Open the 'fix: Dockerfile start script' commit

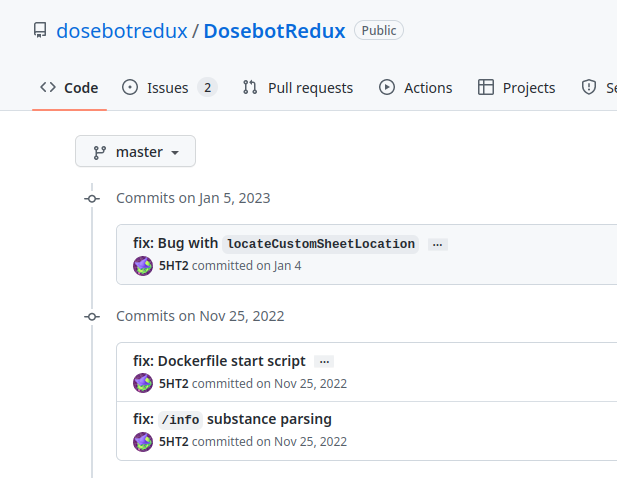[219, 361]
